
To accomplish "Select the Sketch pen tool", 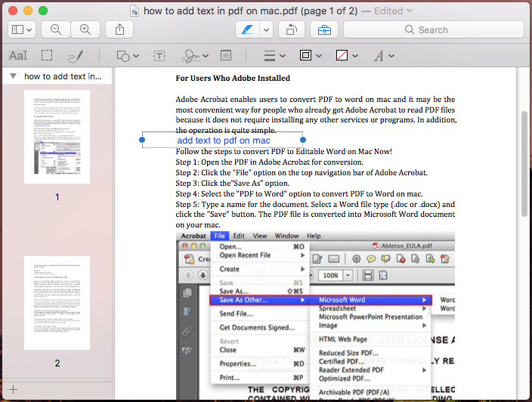I will pos(76,56).
